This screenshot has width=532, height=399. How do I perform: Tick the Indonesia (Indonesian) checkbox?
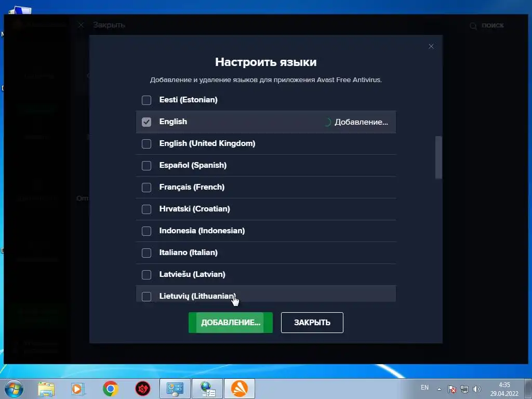click(x=146, y=231)
